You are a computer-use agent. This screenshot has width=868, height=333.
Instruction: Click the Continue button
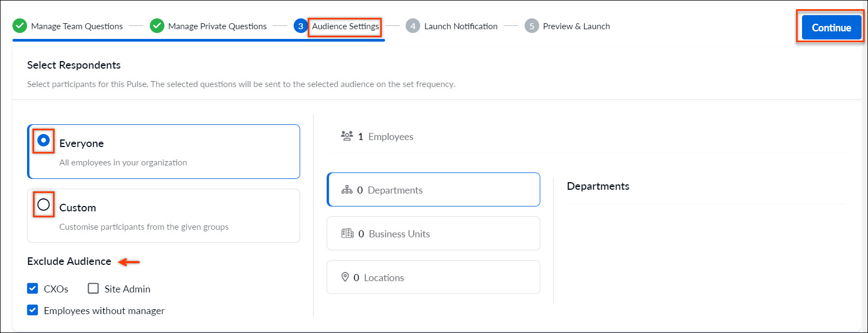click(831, 28)
